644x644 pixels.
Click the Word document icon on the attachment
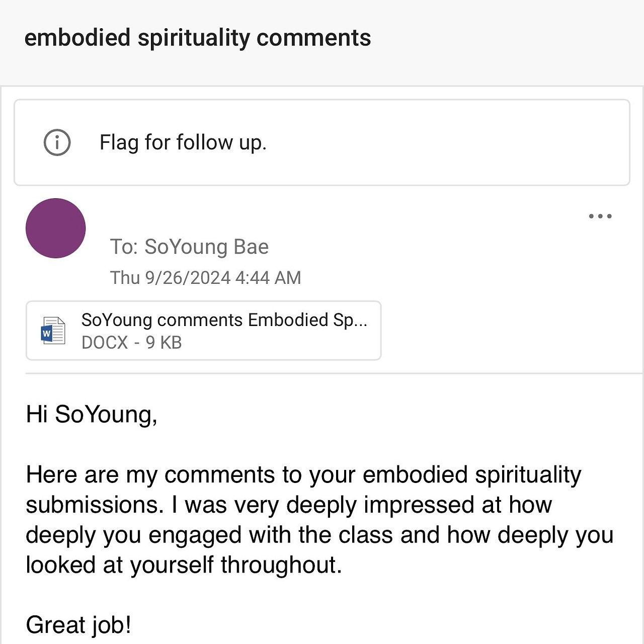(x=53, y=331)
